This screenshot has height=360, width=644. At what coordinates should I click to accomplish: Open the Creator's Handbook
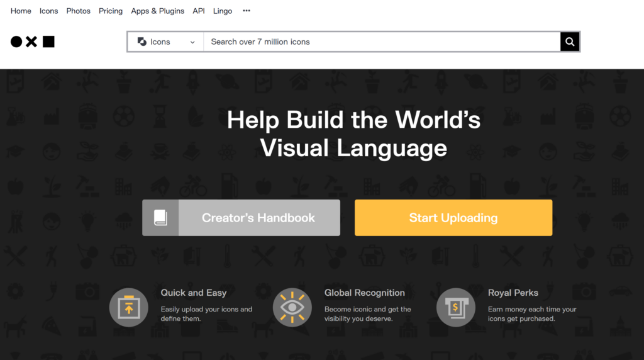coord(241,218)
